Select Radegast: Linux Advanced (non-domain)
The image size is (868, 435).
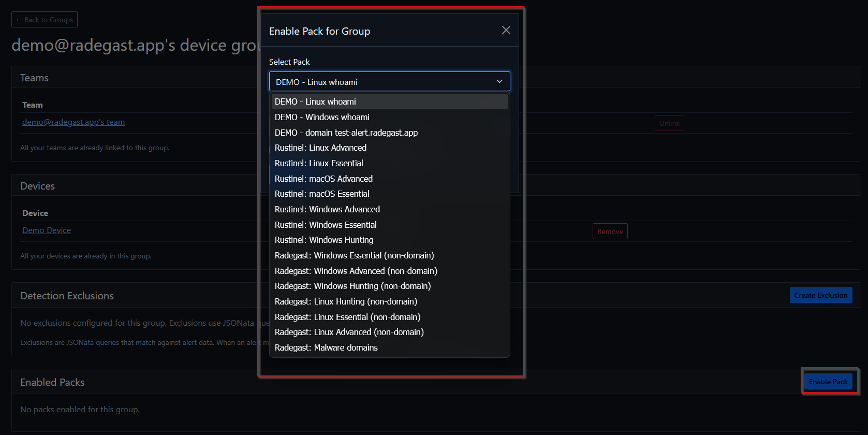coord(390,332)
